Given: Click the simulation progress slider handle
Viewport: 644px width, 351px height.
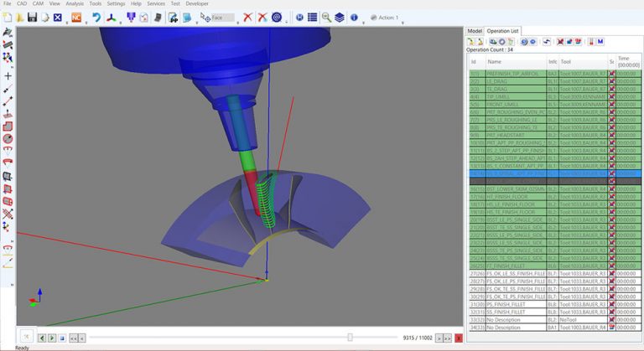Looking at the screenshot, I should [350, 337].
